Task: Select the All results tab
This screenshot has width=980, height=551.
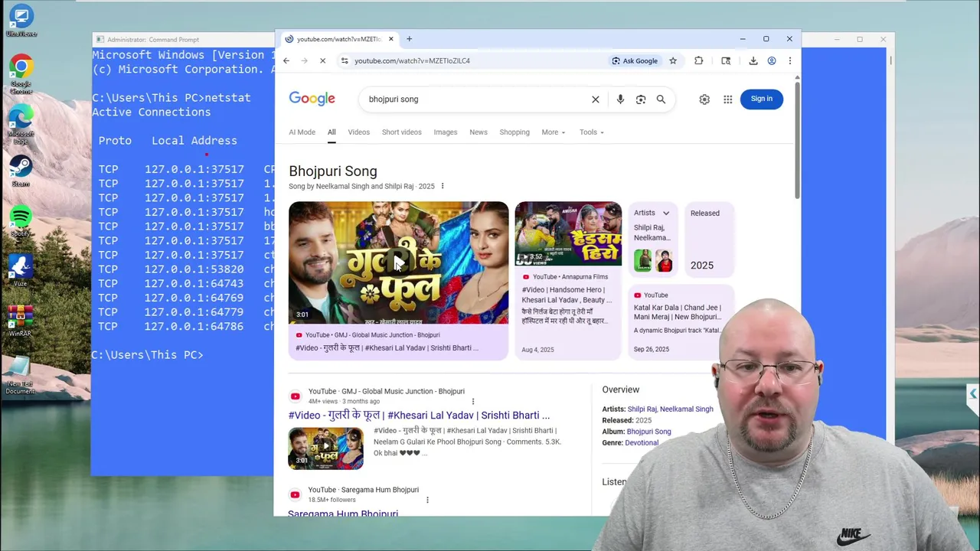Action: tap(332, 132)
